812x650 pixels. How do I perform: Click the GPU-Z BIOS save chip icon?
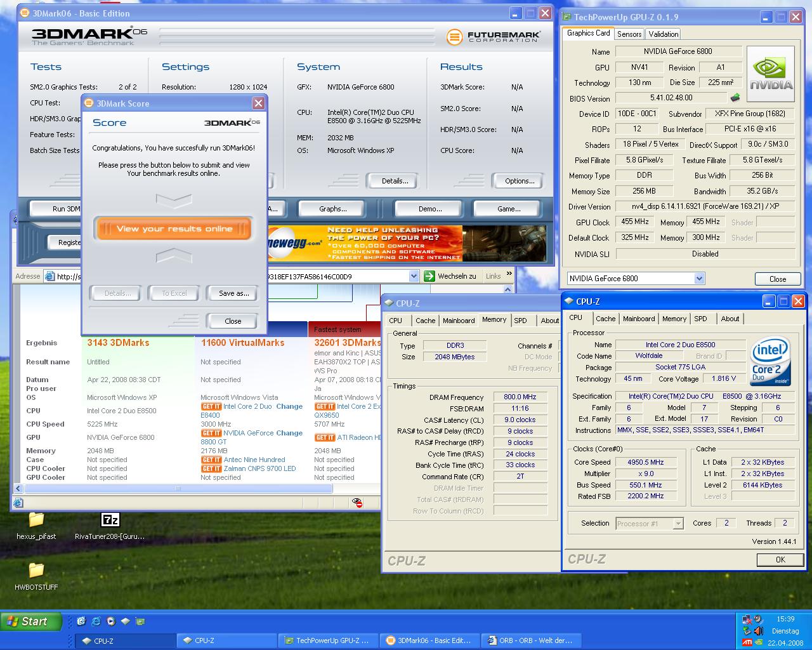click(735, 98)
